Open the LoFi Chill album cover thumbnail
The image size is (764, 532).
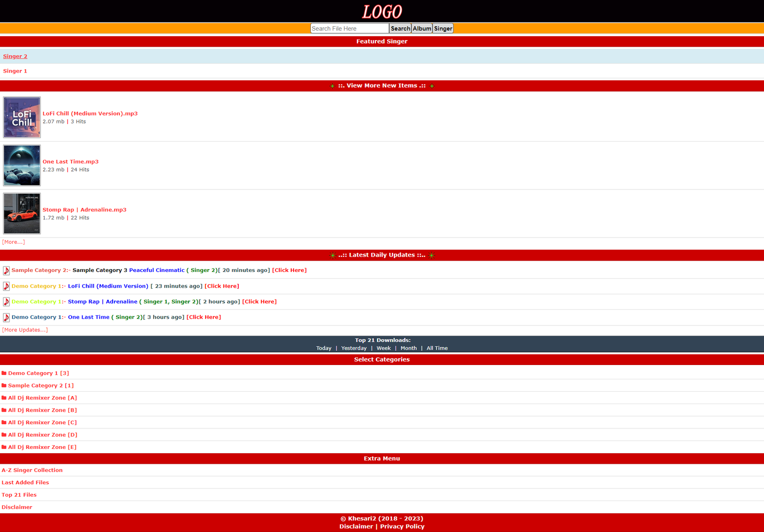click(22, 117)
